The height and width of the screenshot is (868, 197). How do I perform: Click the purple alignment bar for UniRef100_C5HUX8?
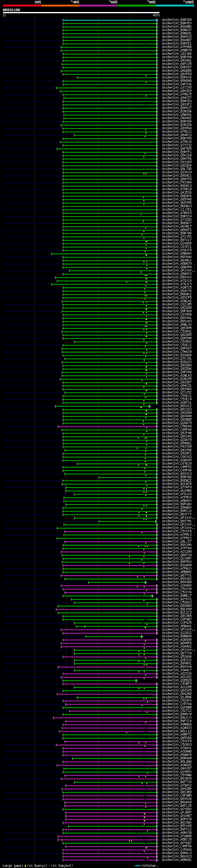pyautogui.click(x=108, y=426)
